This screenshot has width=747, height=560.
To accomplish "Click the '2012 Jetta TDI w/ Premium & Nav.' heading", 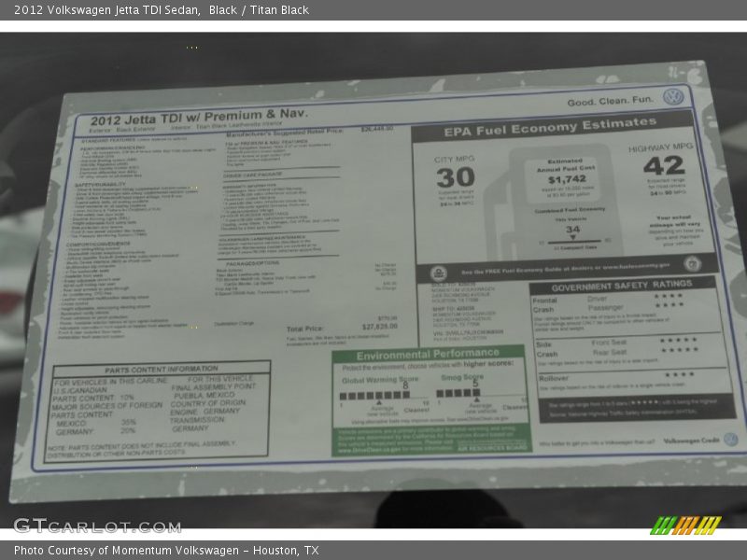I will (x=199, y=117).
